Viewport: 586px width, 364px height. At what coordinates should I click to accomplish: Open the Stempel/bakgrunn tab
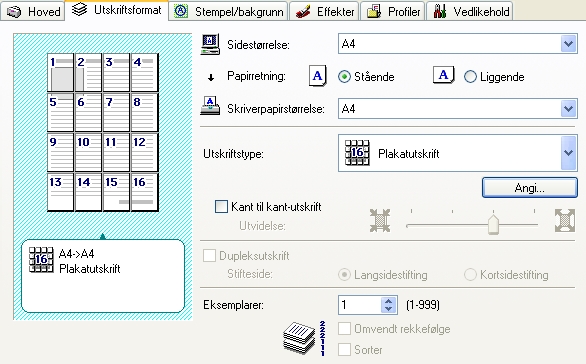coord(228,12)
